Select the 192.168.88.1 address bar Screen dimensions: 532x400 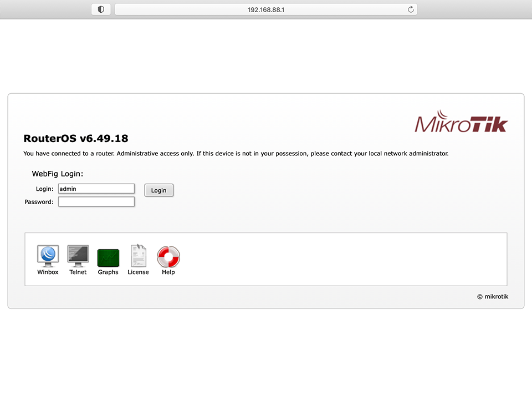pyautogui.click(x=266, y=9)
